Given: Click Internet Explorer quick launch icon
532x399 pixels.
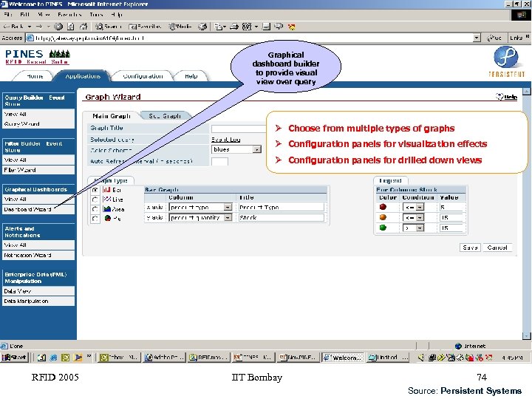Looking at the screenshot, I should click(54, 358).
